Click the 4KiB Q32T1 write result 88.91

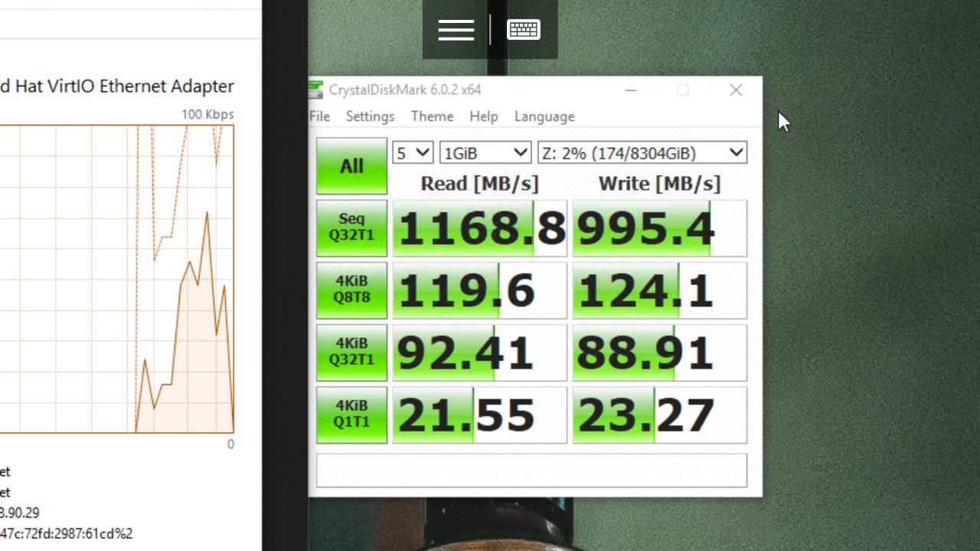(659, 353)
